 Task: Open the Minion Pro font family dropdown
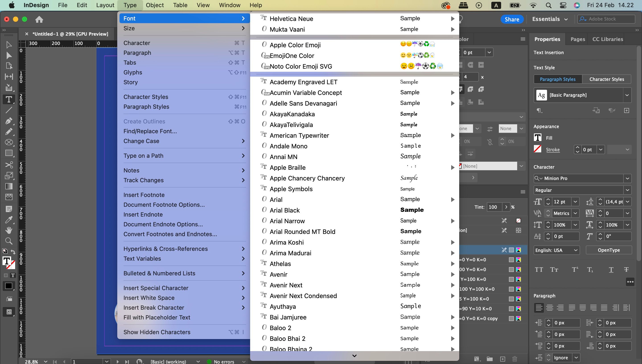click(x=627, y=178)
